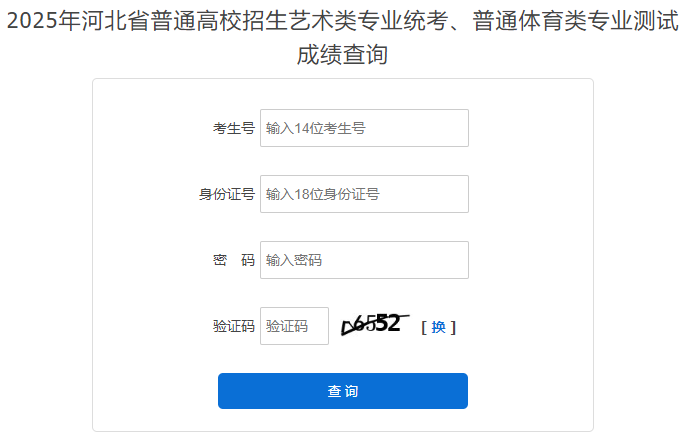Click the closing bracket after 换
690x437 pixels.
(453, 327)
